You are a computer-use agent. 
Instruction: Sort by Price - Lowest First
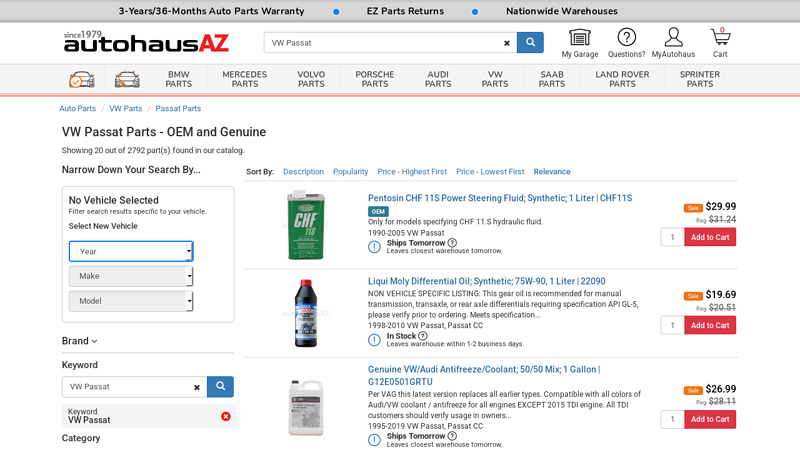coord(490,172)
